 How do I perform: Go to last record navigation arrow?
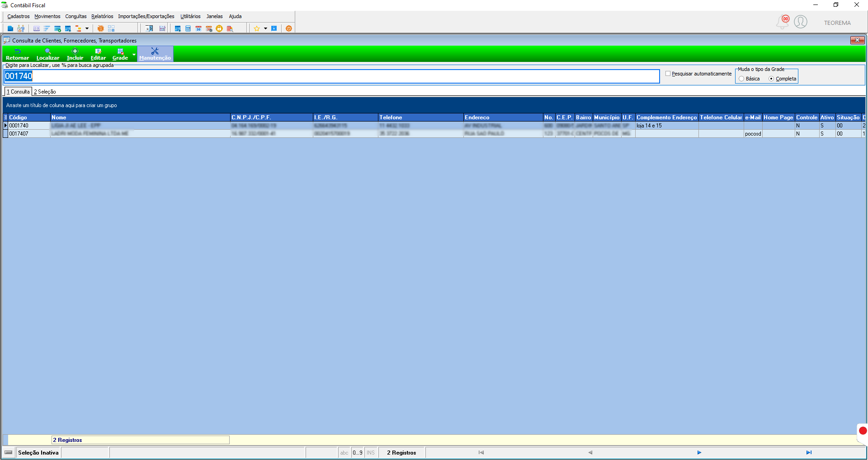coord(809,452)
